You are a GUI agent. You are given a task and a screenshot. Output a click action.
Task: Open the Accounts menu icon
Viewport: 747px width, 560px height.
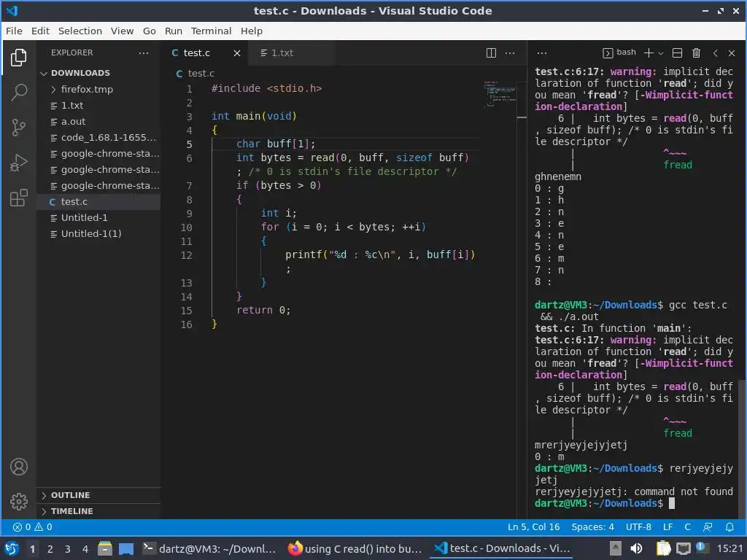(18, 467)
